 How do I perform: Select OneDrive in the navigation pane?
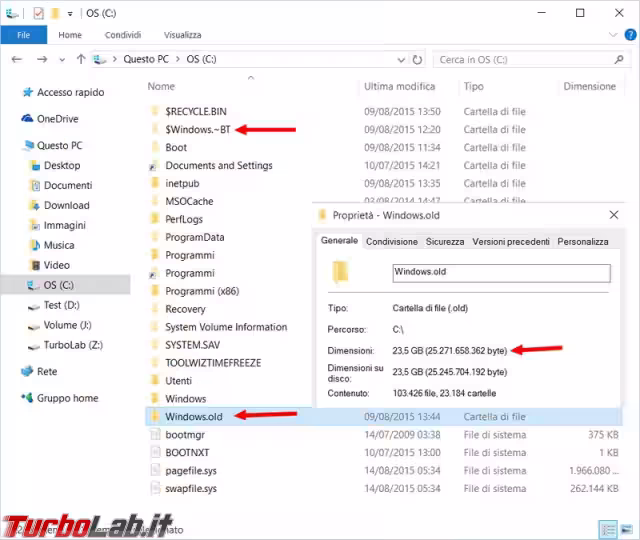(58, 119)
